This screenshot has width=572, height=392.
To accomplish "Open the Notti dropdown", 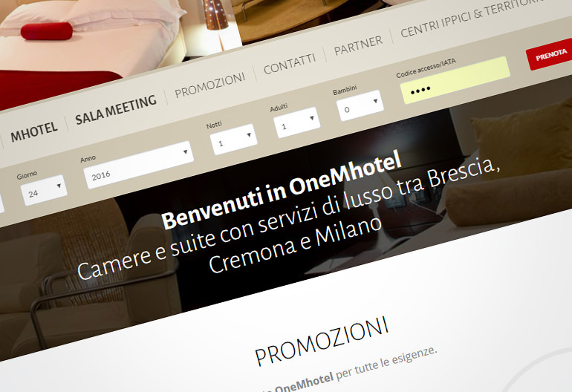I will tap(234, 140).
